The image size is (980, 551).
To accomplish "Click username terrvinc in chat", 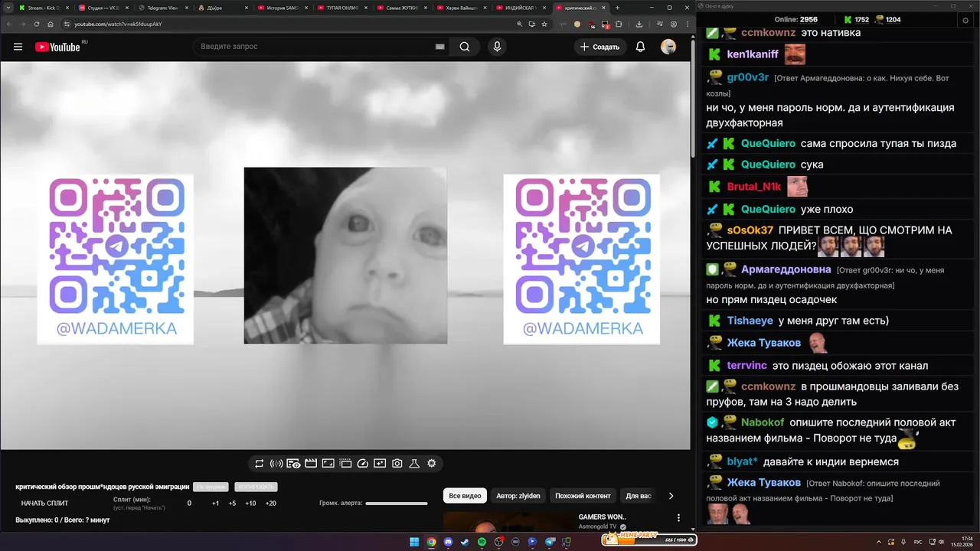I will point(746,366).
